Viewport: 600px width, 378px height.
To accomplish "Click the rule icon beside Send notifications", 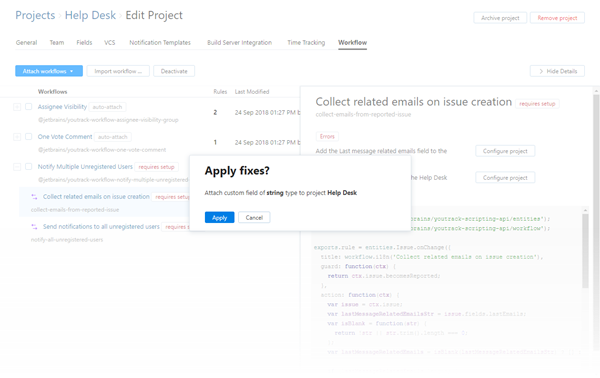I will tap(34, 226).
